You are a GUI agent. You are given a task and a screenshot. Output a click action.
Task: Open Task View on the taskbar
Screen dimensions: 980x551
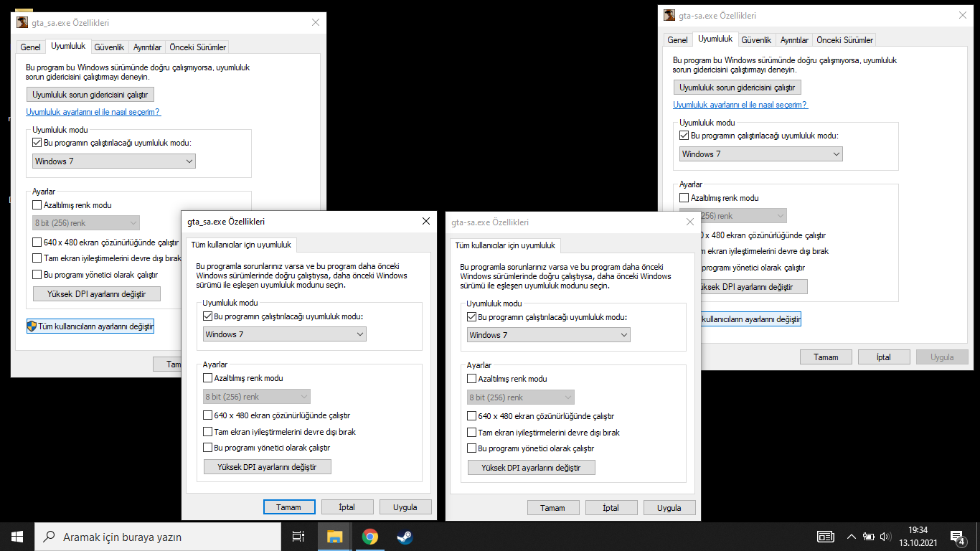point(298,537)
